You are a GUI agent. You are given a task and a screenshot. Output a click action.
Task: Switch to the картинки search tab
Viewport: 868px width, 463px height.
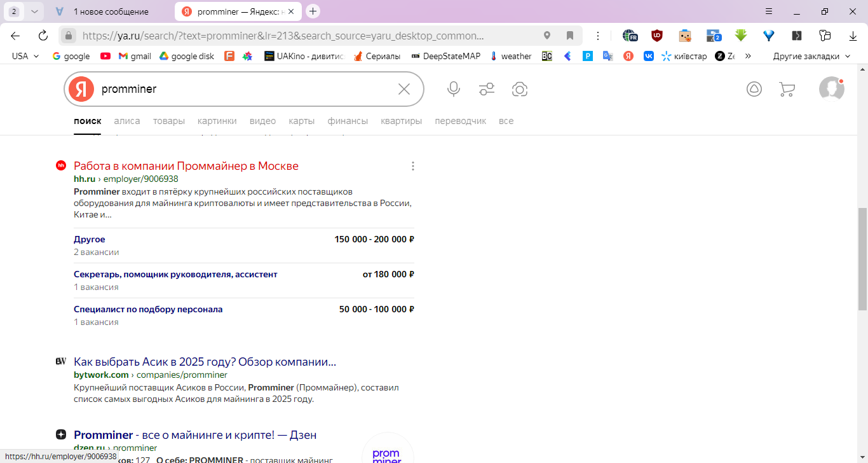217,121
